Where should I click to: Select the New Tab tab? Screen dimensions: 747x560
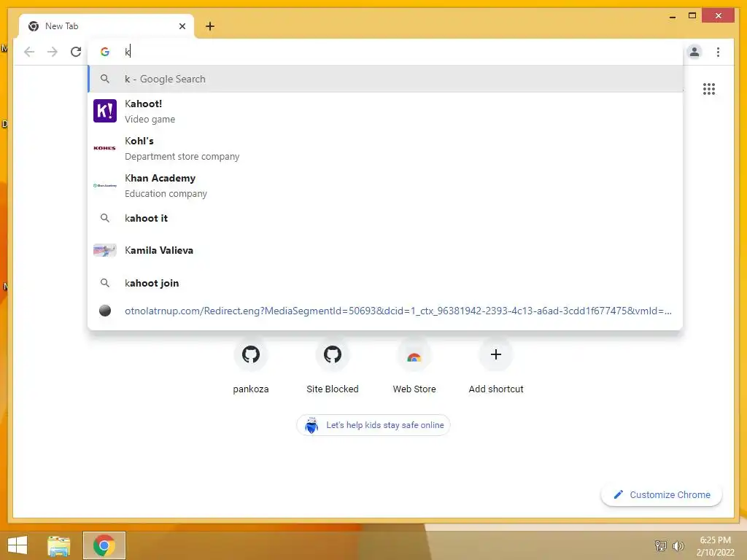pyautogui.click(x=107, y=26)
